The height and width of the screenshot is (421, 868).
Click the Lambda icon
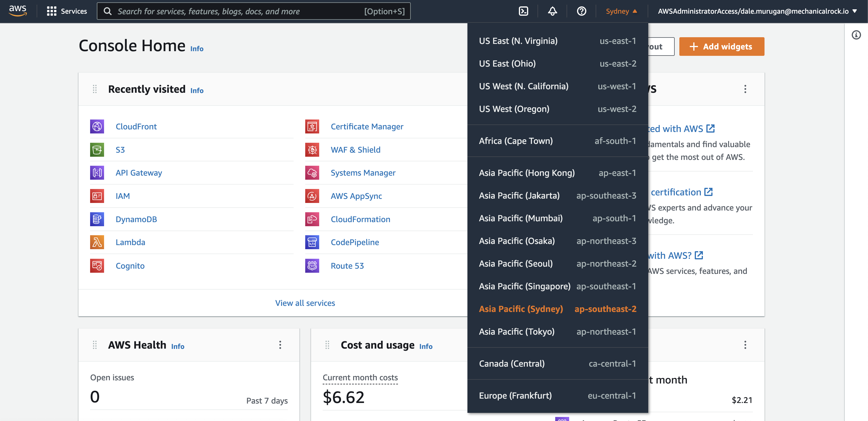(x=97, y=242)
